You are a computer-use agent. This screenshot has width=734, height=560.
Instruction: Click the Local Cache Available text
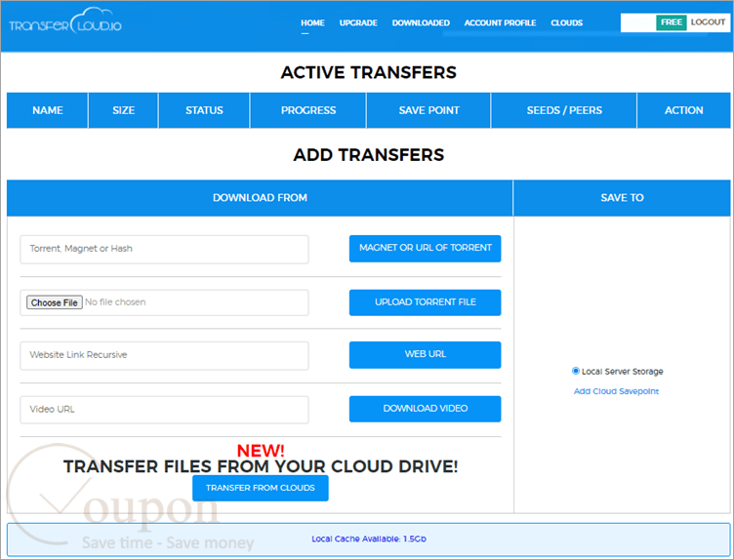(369, 539)
